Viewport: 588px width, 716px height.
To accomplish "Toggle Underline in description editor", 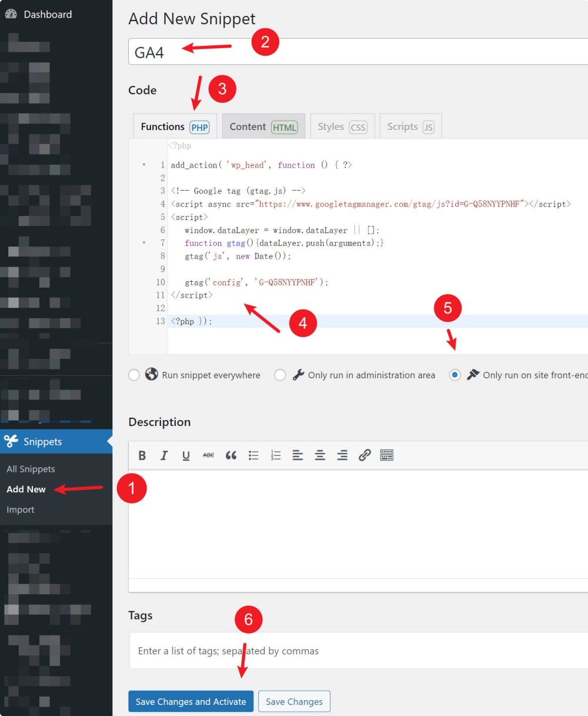I will (x=186, y=455).
